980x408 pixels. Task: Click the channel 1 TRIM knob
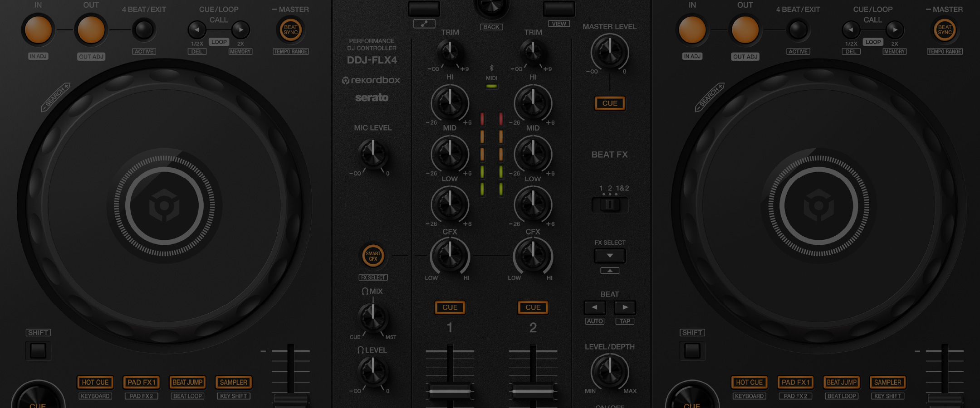(450, 53)
